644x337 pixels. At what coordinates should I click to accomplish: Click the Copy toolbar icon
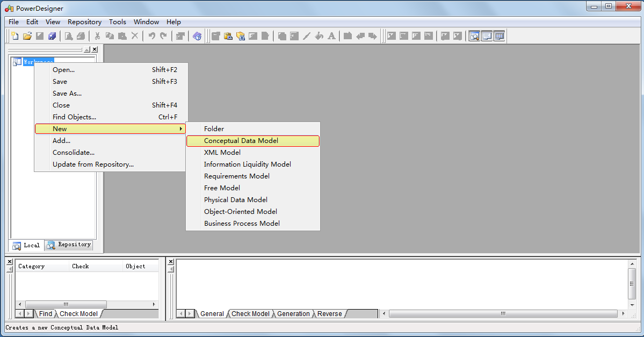coord(110,36)
